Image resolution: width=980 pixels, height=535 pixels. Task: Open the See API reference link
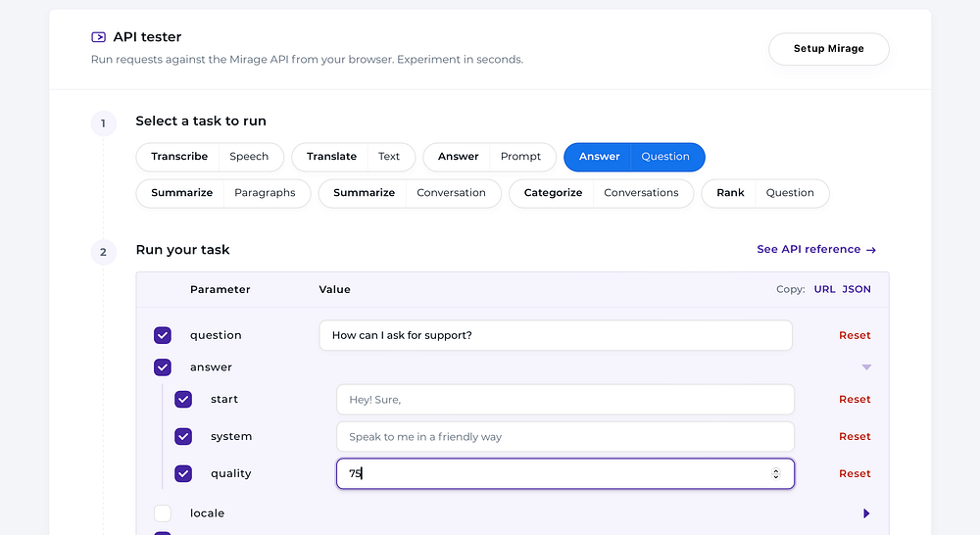tap(816, 250)
